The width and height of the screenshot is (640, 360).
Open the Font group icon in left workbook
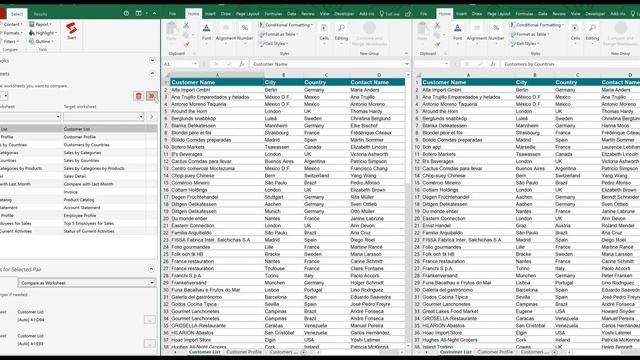coord(207,28)
